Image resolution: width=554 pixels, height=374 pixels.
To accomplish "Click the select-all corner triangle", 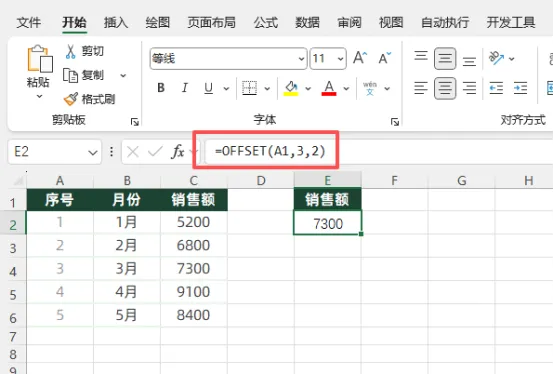I will (x=18, y=181).
